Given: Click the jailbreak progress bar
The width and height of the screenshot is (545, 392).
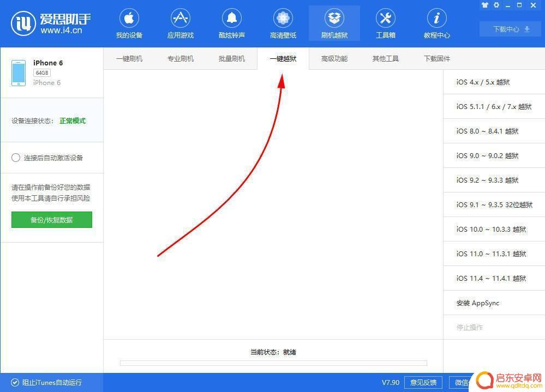Looking at the screenshot, I should (273, 363).
